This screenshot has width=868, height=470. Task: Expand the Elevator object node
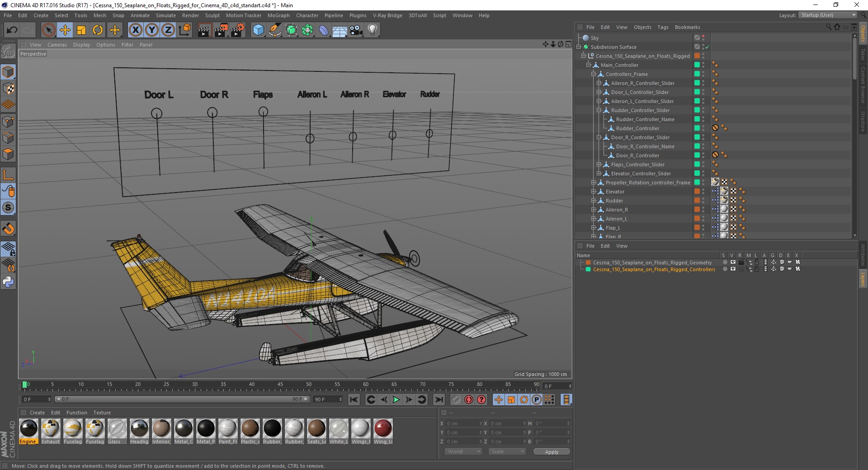coord(594,192)
